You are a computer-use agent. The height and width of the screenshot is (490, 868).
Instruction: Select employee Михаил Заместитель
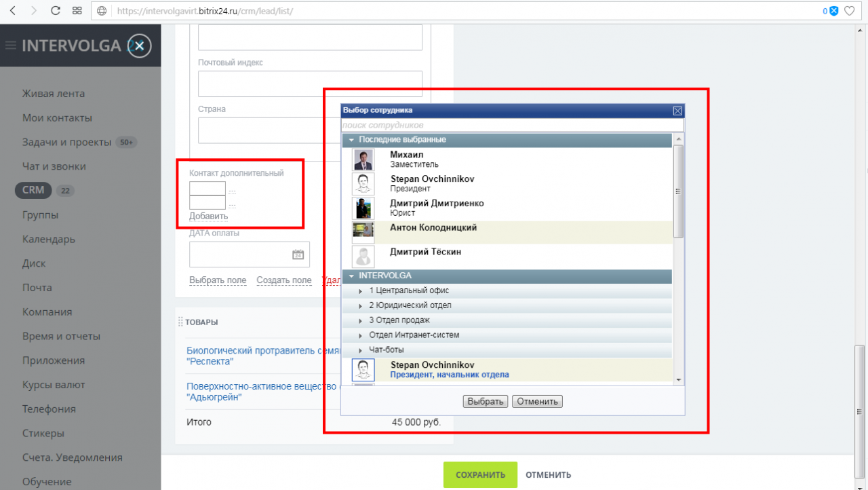coord(507,159)
